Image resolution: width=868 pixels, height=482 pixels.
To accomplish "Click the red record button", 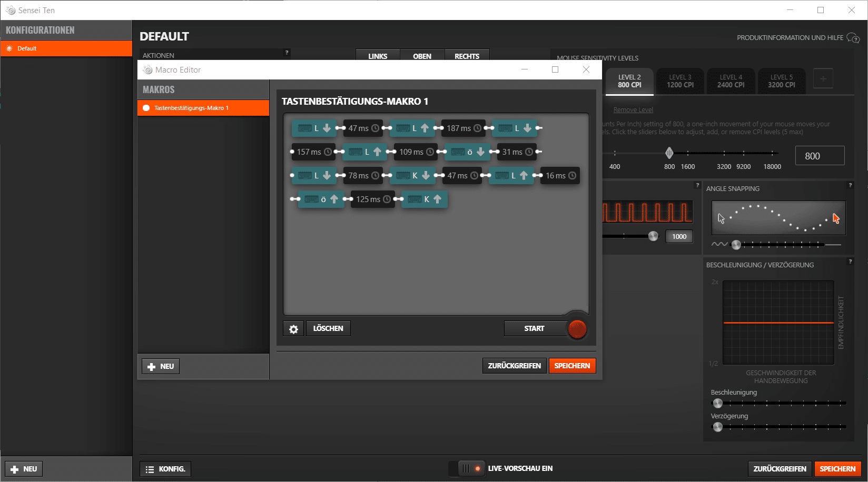I will point(577,329).
